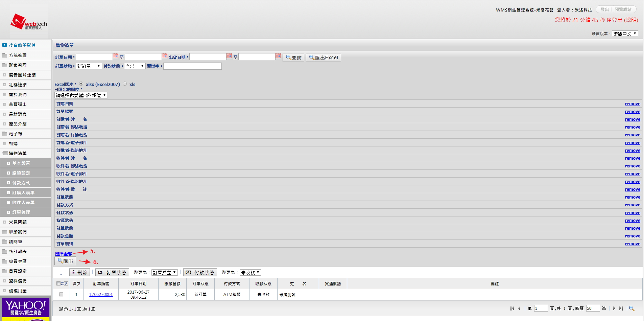Open the shipping end date calendar picker
The height and width of the screenshot is (321, 644).
click(x=278, y=56)
